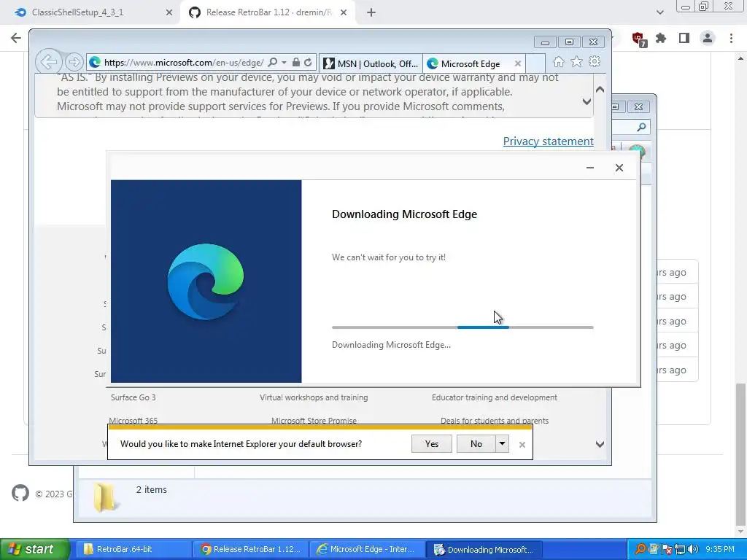Click IE page scroll down chevron

600,444
